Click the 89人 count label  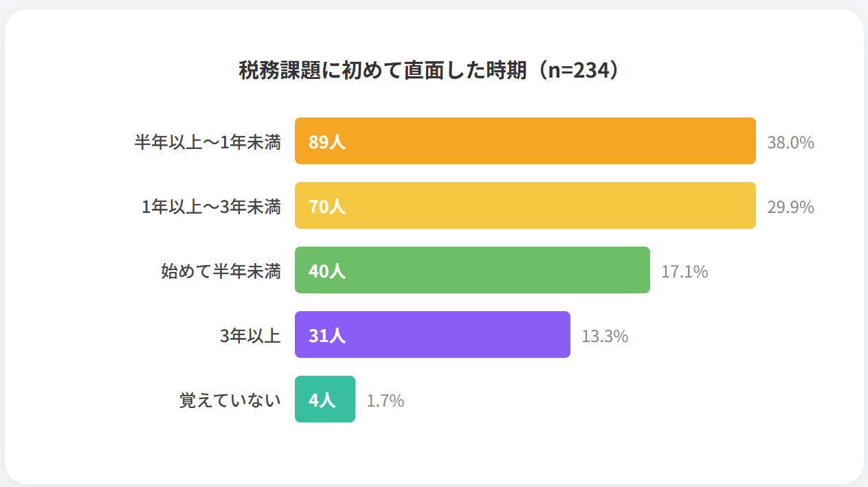(326, 142)
